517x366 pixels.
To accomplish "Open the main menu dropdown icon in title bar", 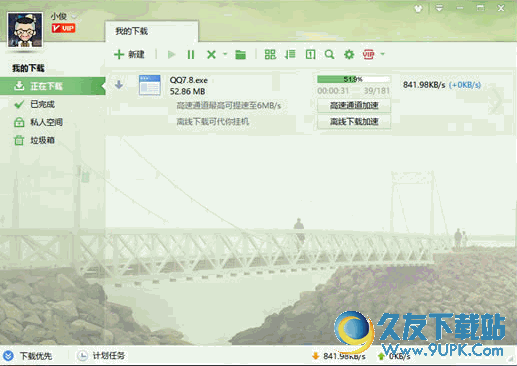I will (439, 8).
